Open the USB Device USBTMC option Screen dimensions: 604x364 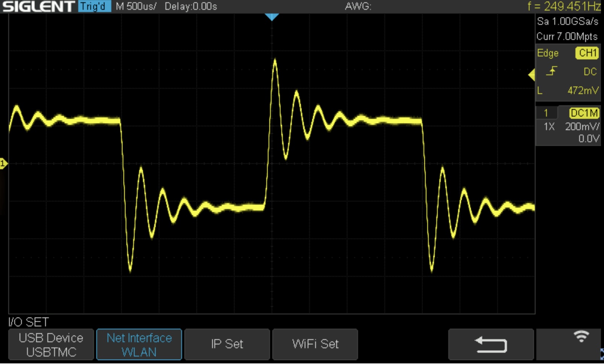(x=51, y=344)
